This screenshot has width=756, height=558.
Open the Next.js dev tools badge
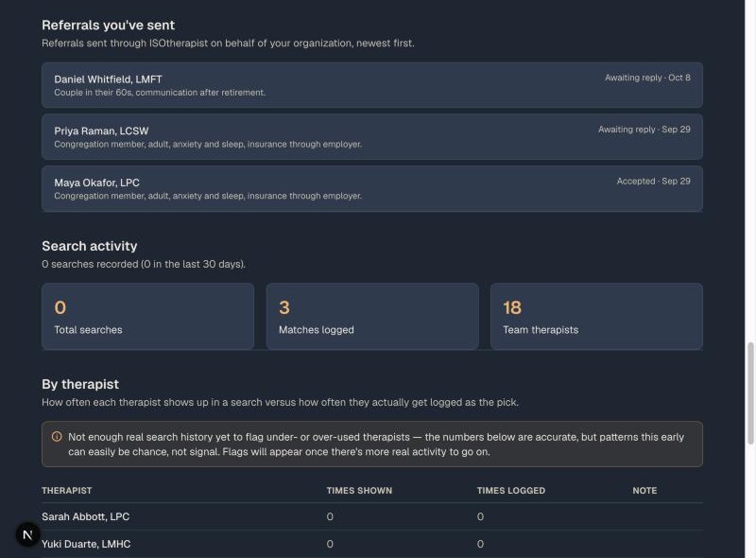[x=27, y=534]
